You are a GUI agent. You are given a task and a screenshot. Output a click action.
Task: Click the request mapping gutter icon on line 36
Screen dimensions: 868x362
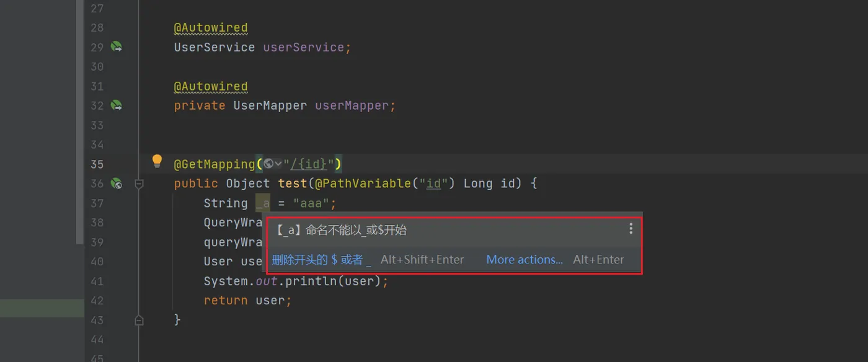(x=117, y=183)
